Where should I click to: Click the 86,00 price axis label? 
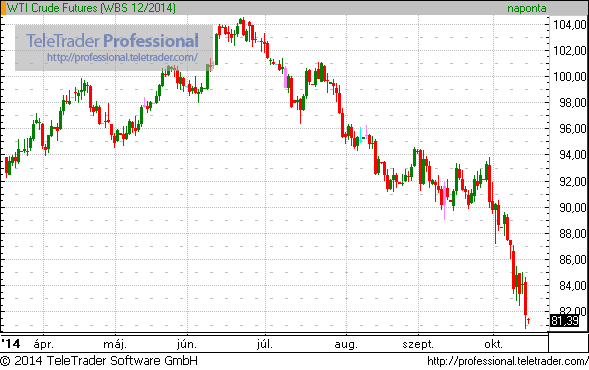[572, 260]
